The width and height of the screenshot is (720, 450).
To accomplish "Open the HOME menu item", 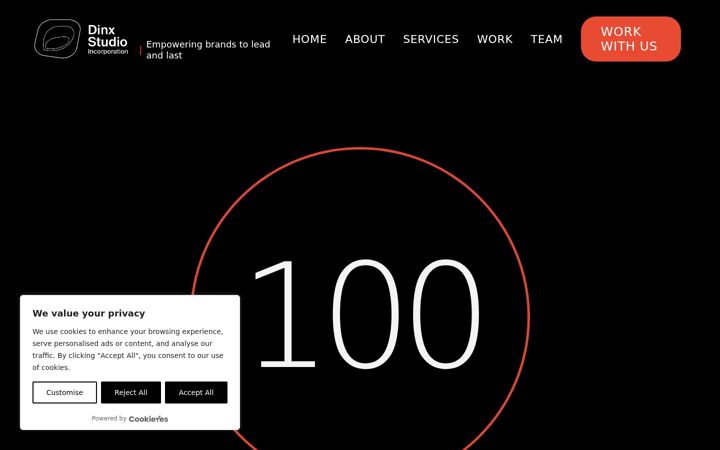I will (x=309, y=39).
